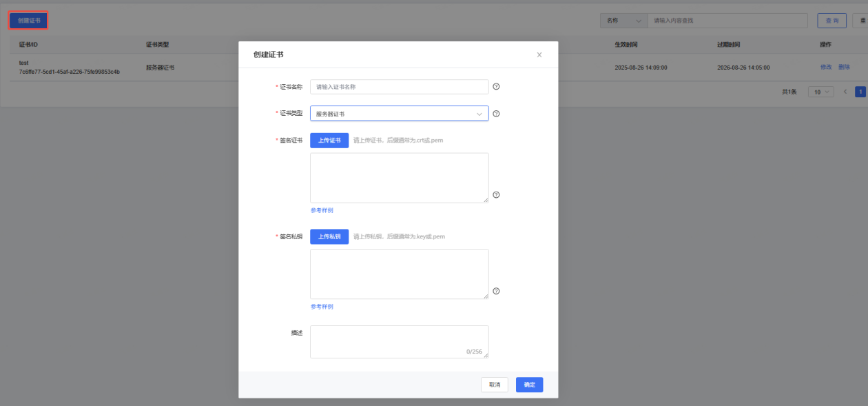This screenshot has width=868, height=406.
Task: Click the 上传私钥 button
Action: coord(329,236)
